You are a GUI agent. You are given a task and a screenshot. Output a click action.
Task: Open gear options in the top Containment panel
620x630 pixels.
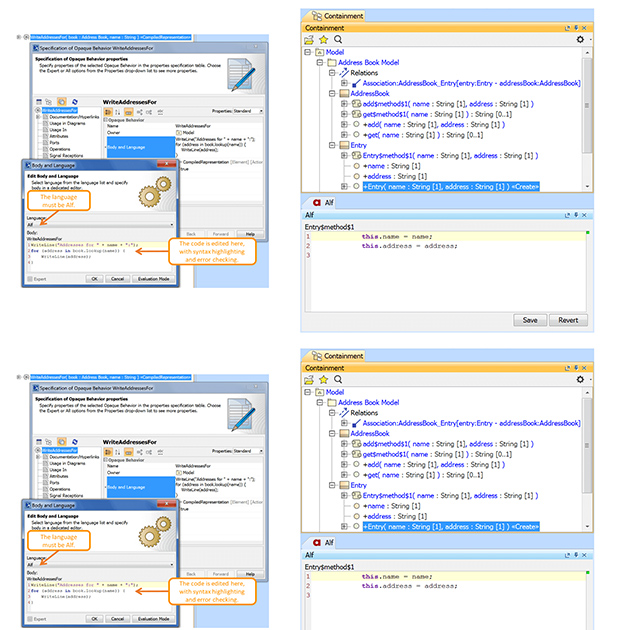click(580, 39)
